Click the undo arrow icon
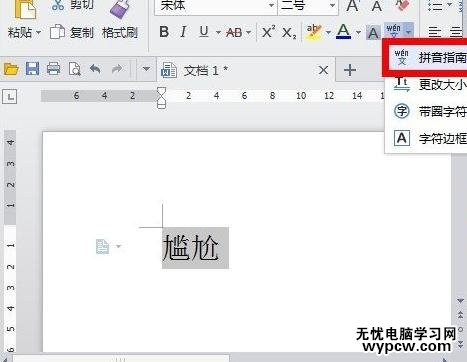Viewport: 467px width, 362px height. pos(95,69)
